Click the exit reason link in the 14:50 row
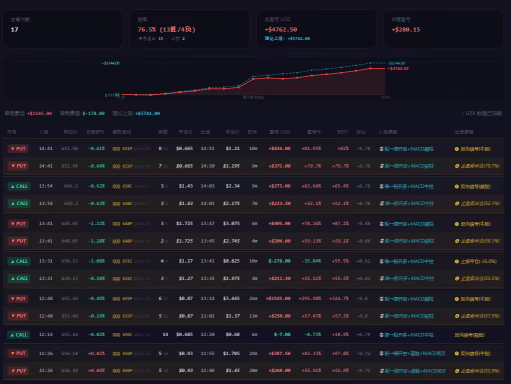 coord(480,166)
